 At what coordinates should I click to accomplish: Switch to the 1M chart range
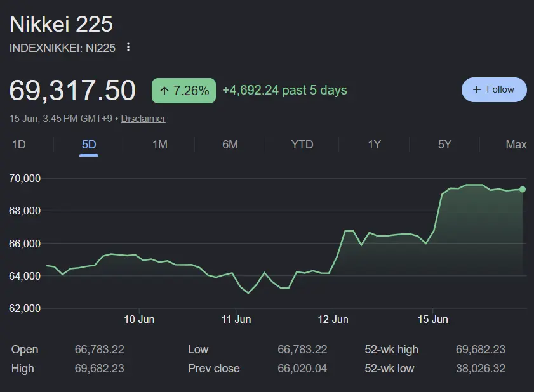160,145
